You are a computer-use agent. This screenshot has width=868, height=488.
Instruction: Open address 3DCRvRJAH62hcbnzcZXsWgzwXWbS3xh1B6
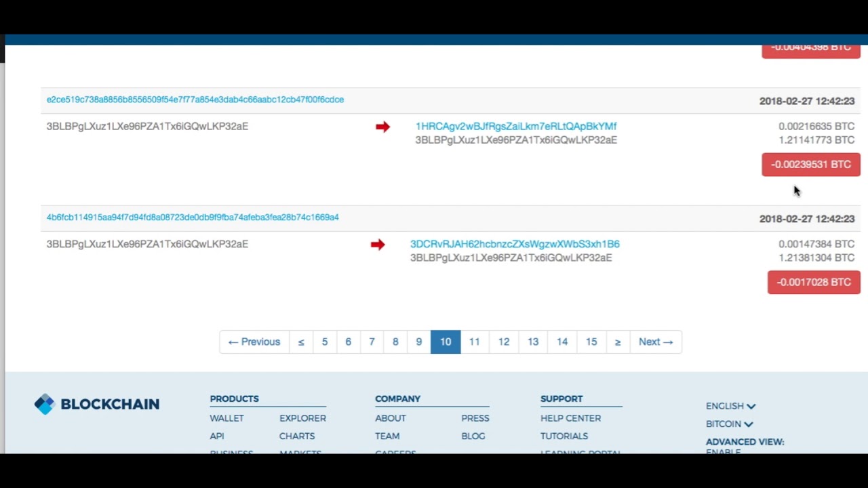tap(515, 244)
